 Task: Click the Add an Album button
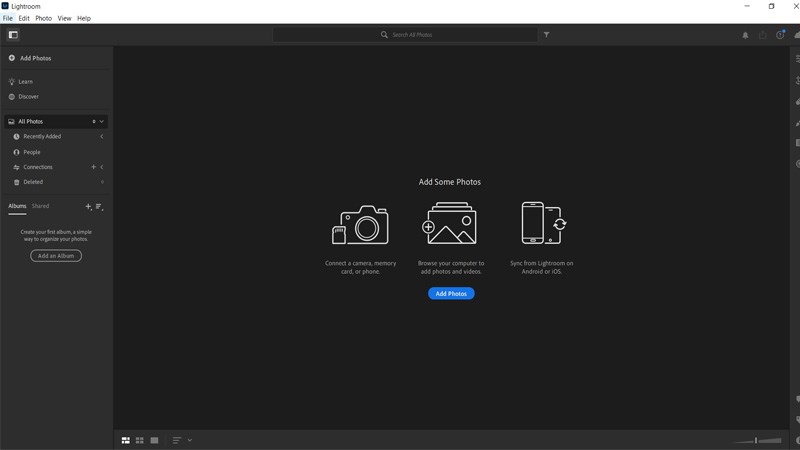tap(56, 256)
